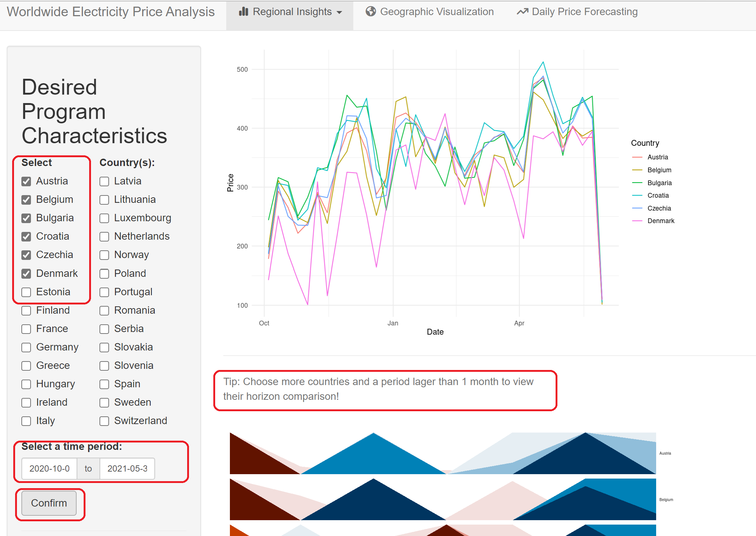756x536 pixels.
Task: Uncheck the Austria checkbox
Action: click(x=26, y=181)
